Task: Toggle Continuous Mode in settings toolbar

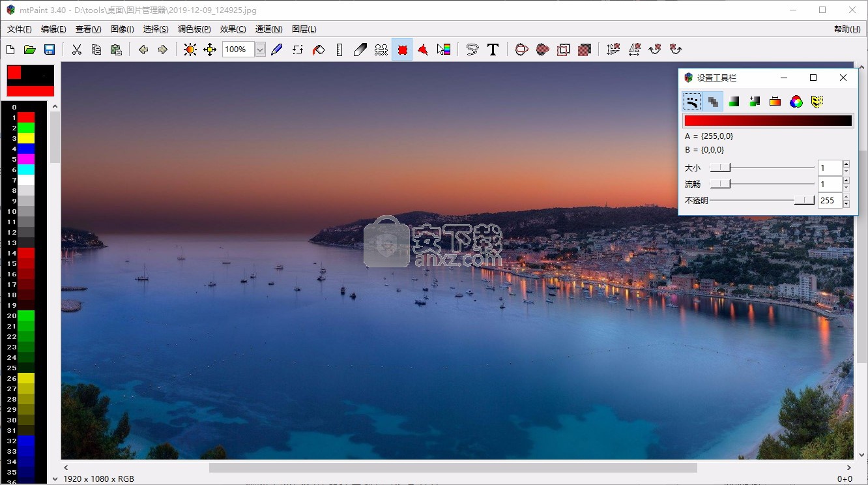Action: click(692, 101)
